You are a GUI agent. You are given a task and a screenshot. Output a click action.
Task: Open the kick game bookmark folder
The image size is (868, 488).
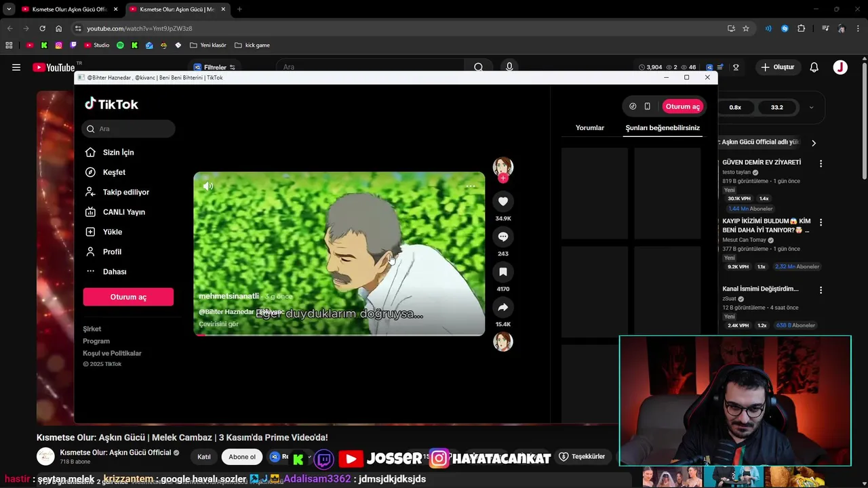(x=252, y=45)
